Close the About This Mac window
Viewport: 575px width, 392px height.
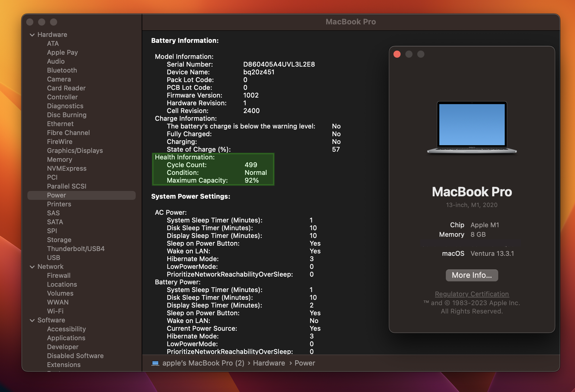397,54
